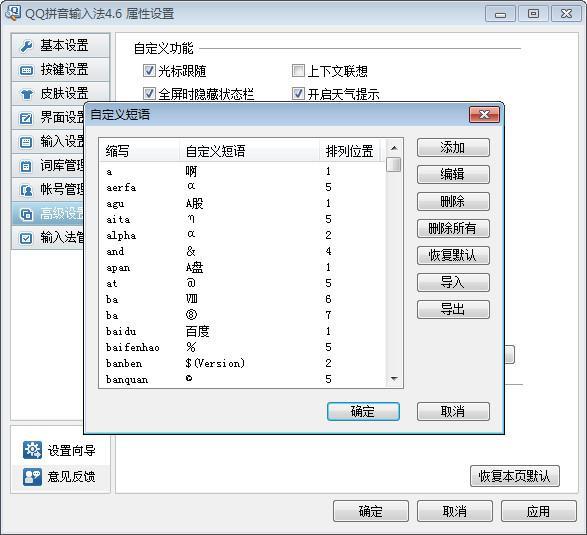This screenshot has height=535, width=587.
Task: Click the 意见反馈 feedback icon
Action: click(32, 477)
